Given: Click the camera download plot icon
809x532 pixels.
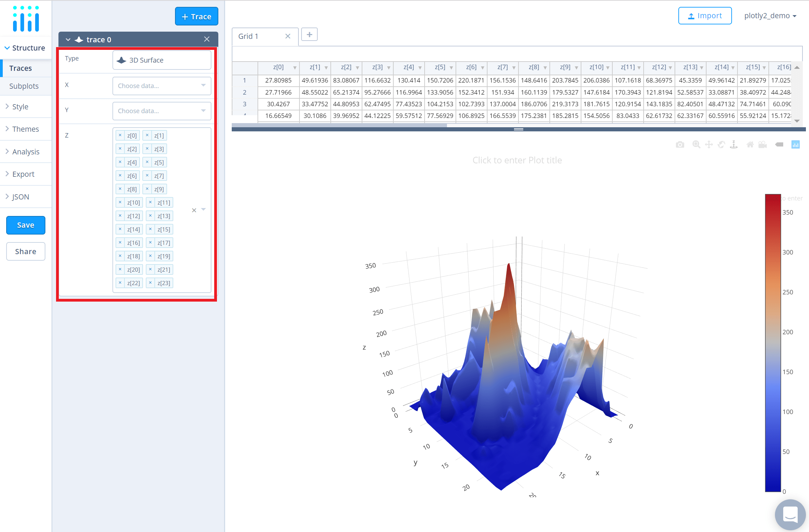Looking at the screenshot, I should (680, 145).
